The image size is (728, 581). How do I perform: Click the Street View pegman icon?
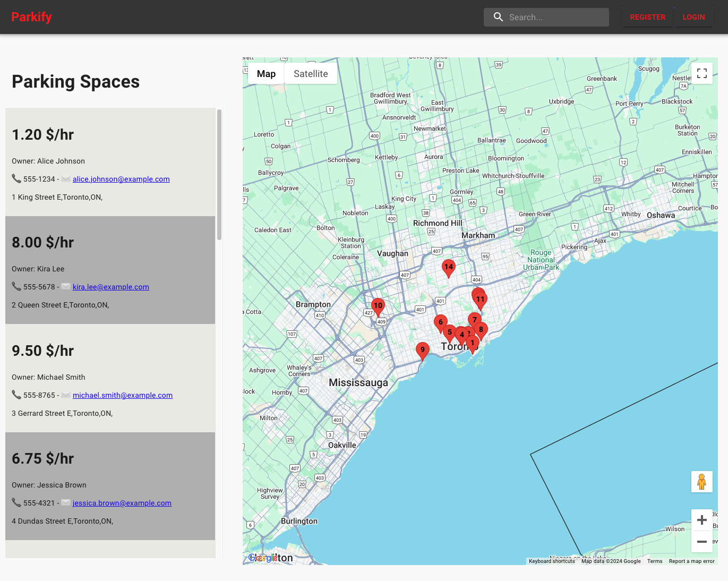(x=701, y=482)
